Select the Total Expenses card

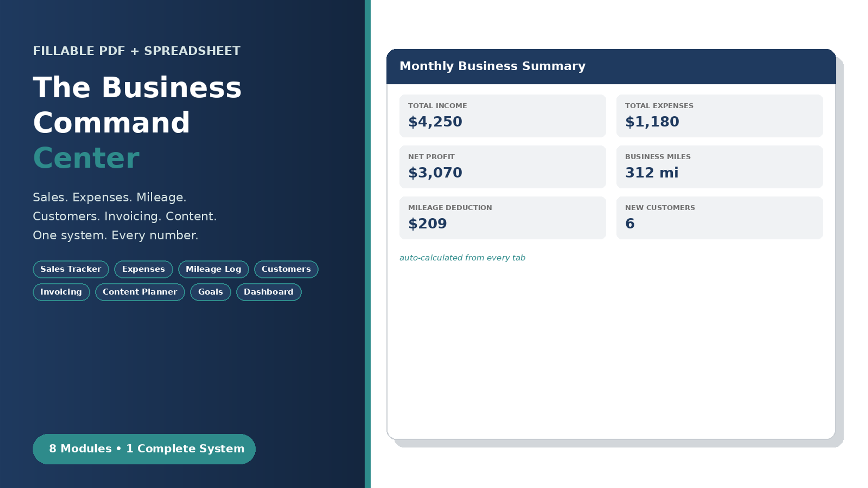coord(719,116)
